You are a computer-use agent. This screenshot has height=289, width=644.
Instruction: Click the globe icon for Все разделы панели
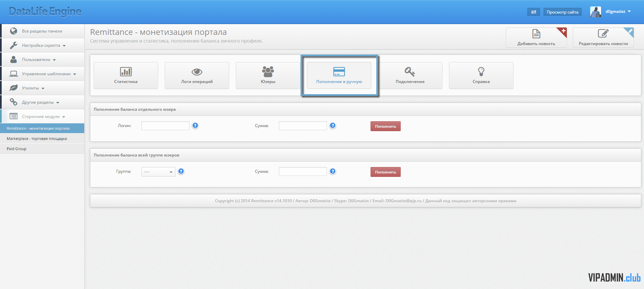14,31
